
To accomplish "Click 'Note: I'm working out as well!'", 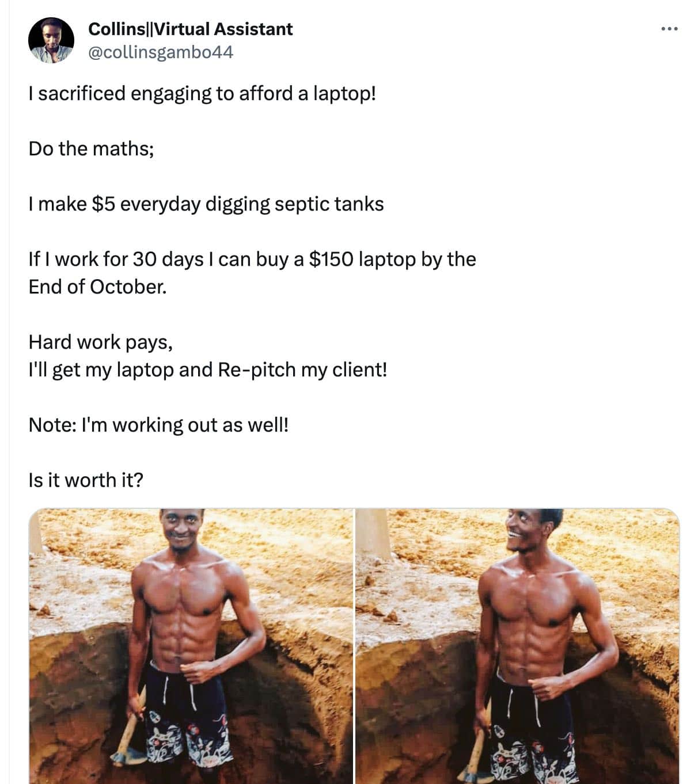I will pos(158,425).
